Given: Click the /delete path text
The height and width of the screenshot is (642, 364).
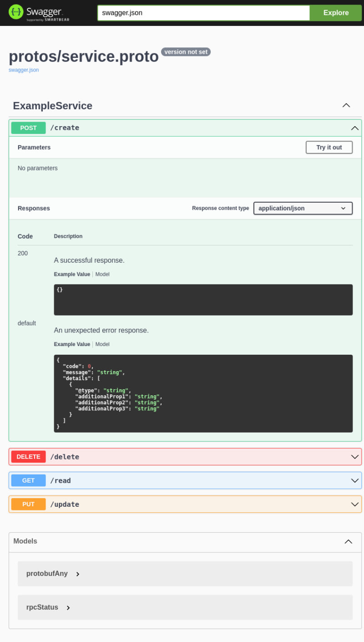Looking at the screenshot, I should tap(65, 457).
